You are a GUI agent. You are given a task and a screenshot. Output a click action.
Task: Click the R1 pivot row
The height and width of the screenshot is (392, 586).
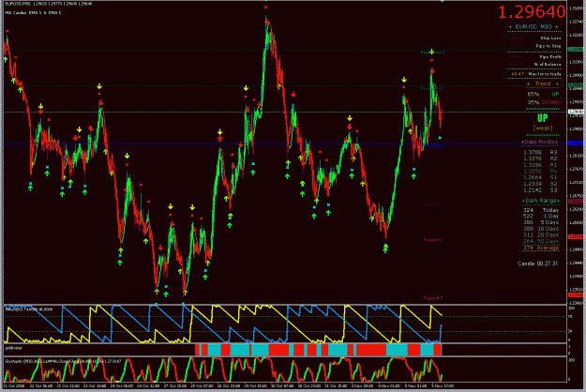(x=540, y=165)
